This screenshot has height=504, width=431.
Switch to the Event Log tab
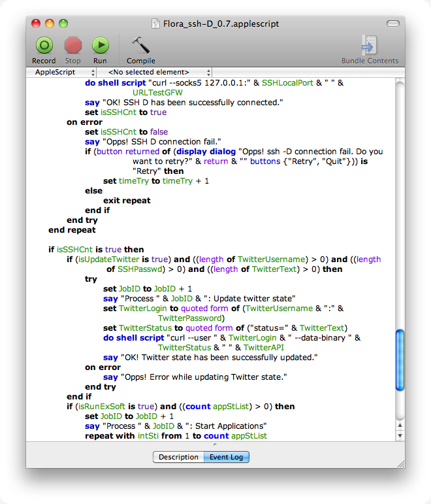(x=226, y=457)
